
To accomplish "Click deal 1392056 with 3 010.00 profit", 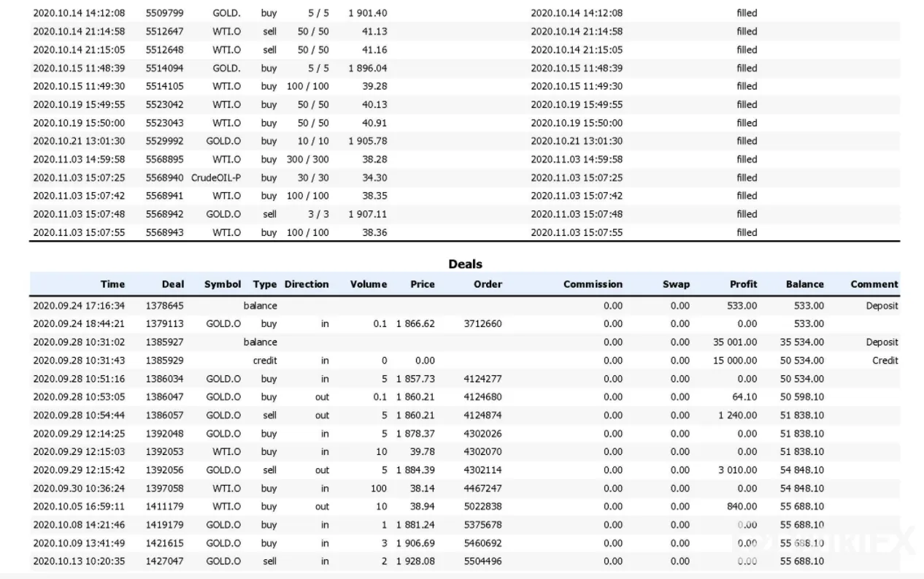I will click(x=465, y=470).
